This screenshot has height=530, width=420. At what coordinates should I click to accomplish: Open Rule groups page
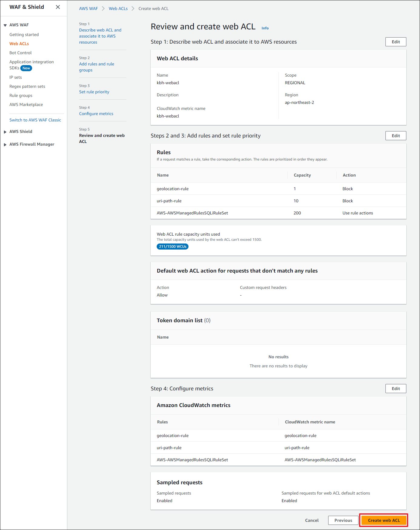point(21,95)
